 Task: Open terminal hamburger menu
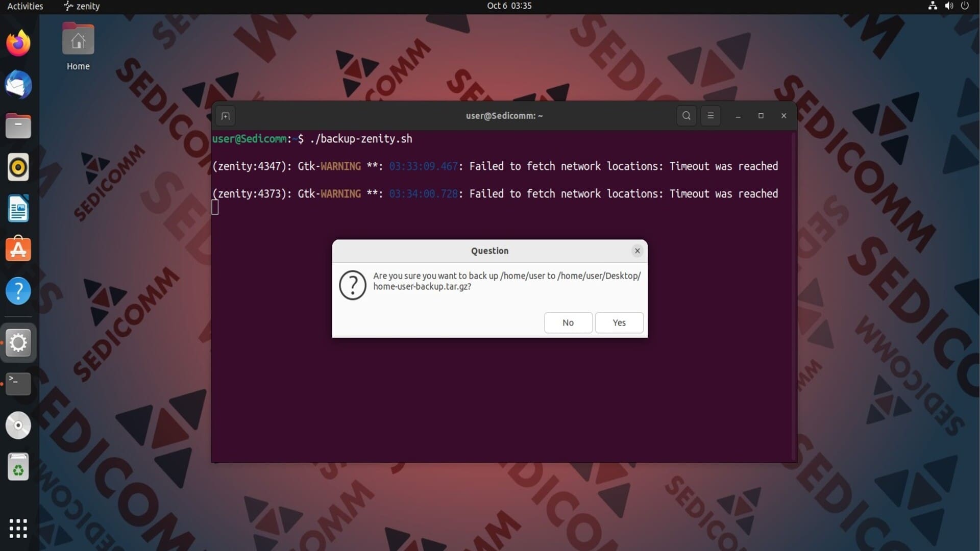pos(710,116)
